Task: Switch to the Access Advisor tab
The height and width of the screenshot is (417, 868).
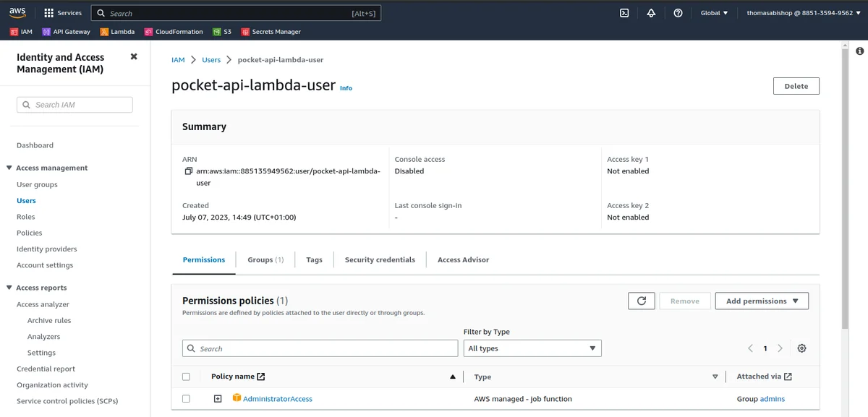Action: click(463, 259)
